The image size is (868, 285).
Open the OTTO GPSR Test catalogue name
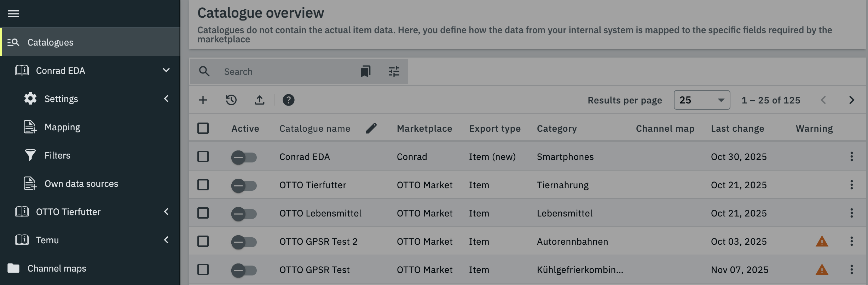click(314, 270)
